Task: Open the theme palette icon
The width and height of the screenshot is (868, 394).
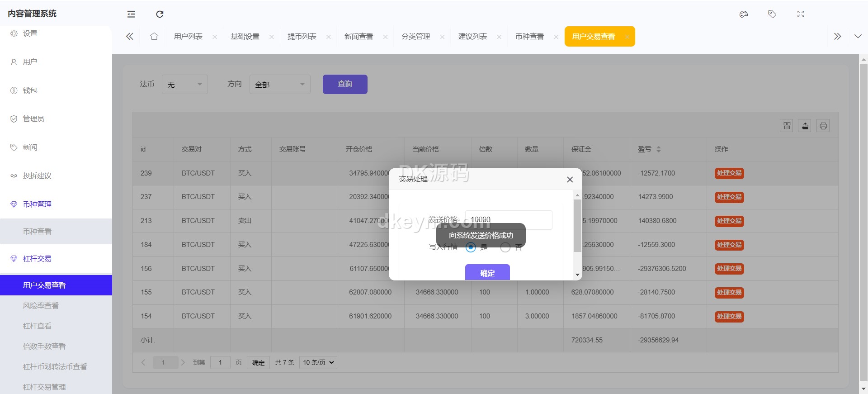Action: coord(743,14)
